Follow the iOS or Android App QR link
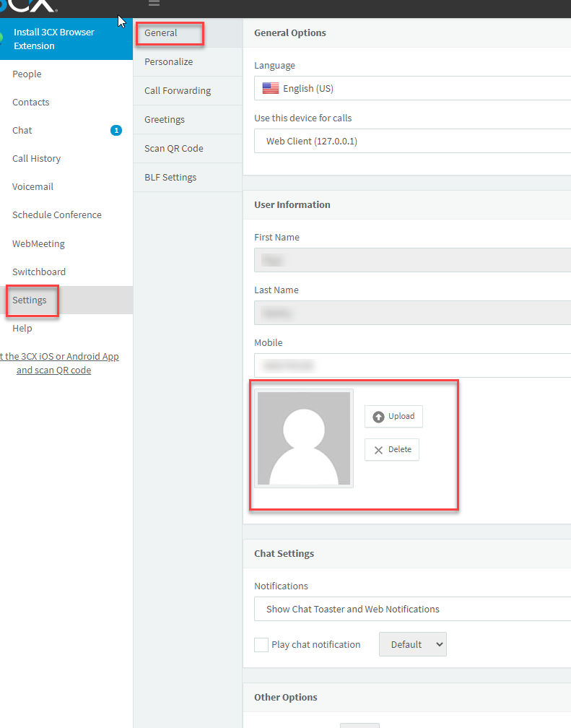Viewport: 571px width, 728px height. coord(59,363)
